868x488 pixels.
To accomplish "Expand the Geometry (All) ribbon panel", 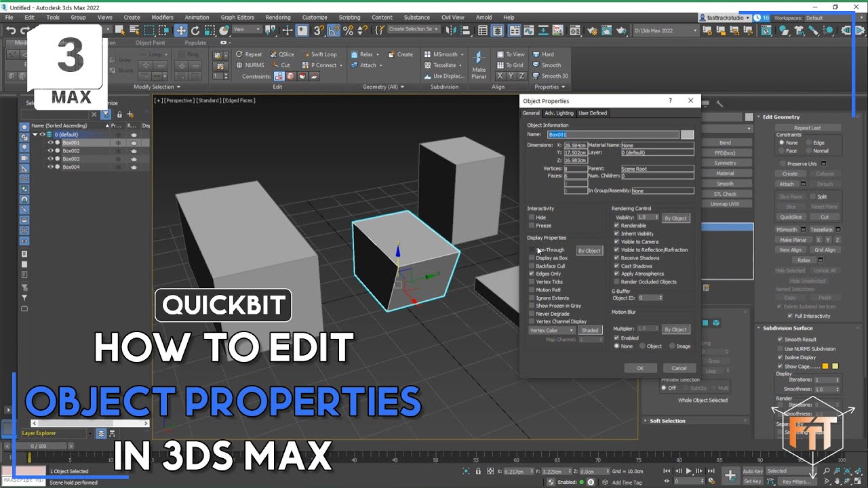I will pyautogui.click(x=383, y=87).
